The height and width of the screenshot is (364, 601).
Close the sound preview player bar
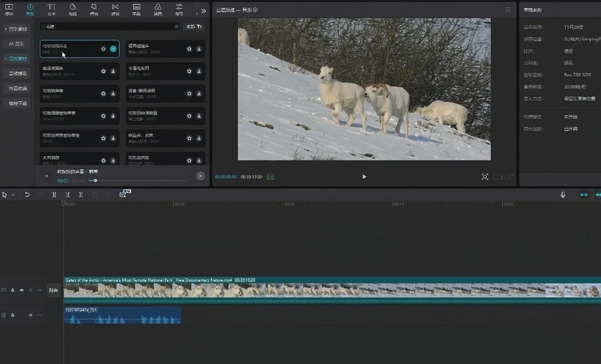click(x=200, y=176)
